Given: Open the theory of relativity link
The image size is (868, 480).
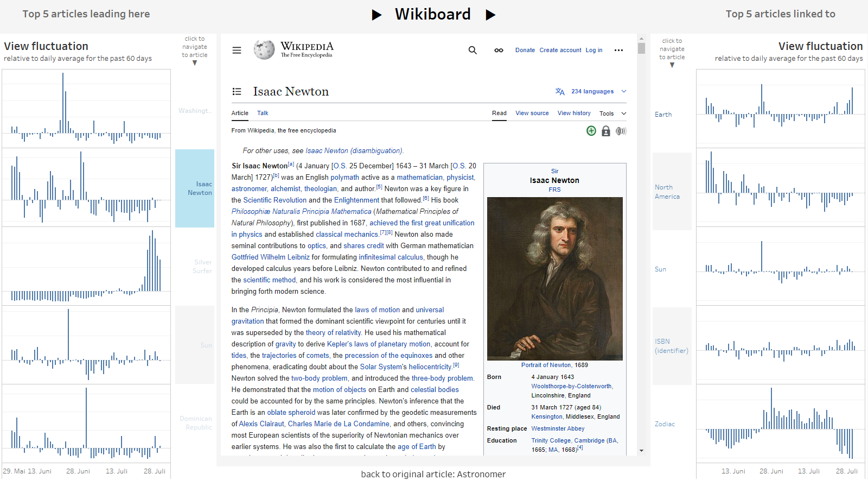Looking at the screenshot, I should [x=333, y=333].
